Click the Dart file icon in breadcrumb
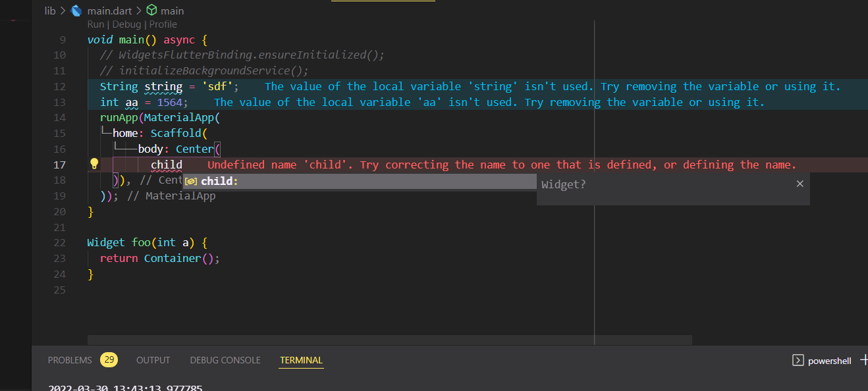Viewport: 868px width, 391px height. click(76, 11)
